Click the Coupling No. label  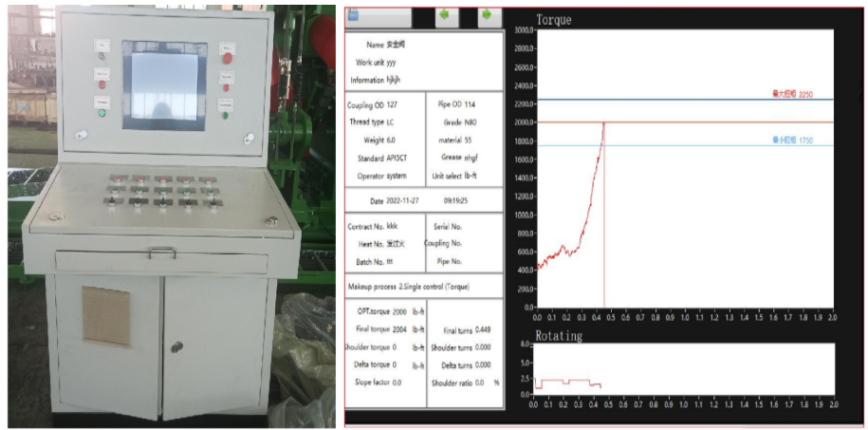tap(443, 243)
